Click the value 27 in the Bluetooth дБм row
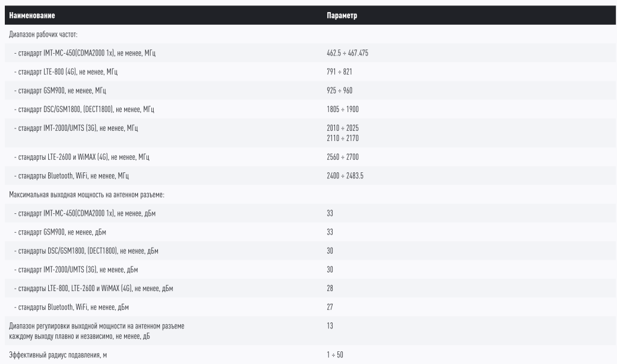The height and width of the screenshot is (364, 617). (330, 307)
